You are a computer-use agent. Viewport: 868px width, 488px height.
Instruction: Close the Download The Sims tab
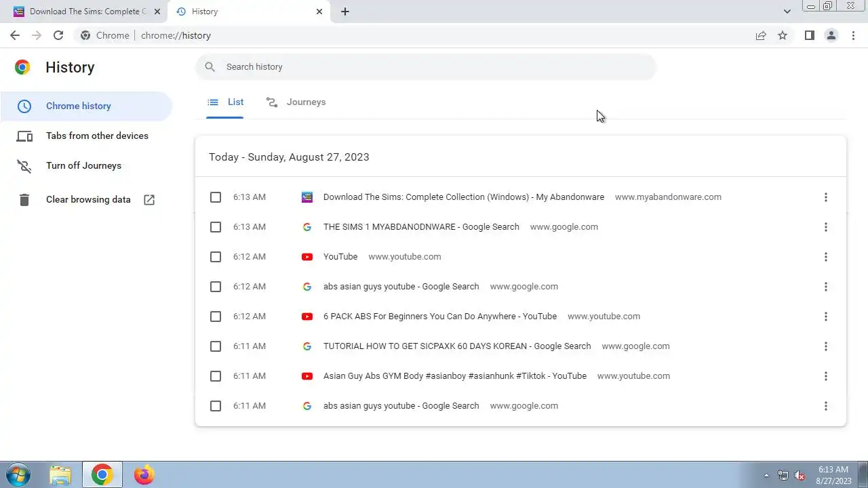click(157, 12)
